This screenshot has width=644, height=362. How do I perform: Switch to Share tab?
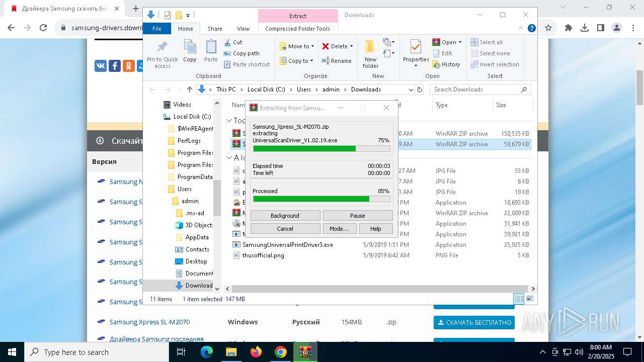215,29
